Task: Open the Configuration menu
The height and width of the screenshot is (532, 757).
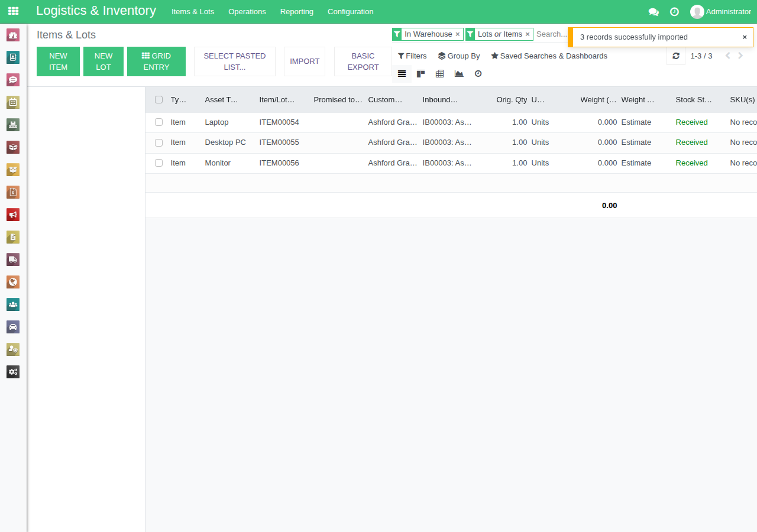Action: (x=351, y=12)
